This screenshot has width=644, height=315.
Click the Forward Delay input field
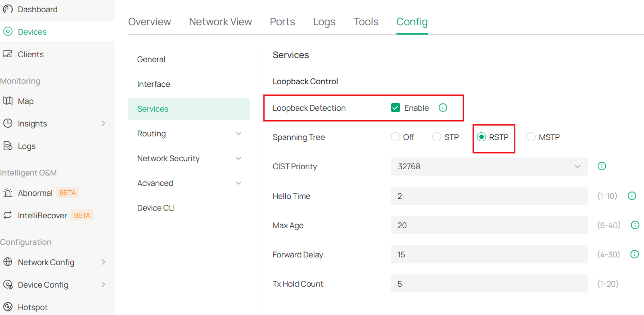pyautogui.click(x=489, y=255)
